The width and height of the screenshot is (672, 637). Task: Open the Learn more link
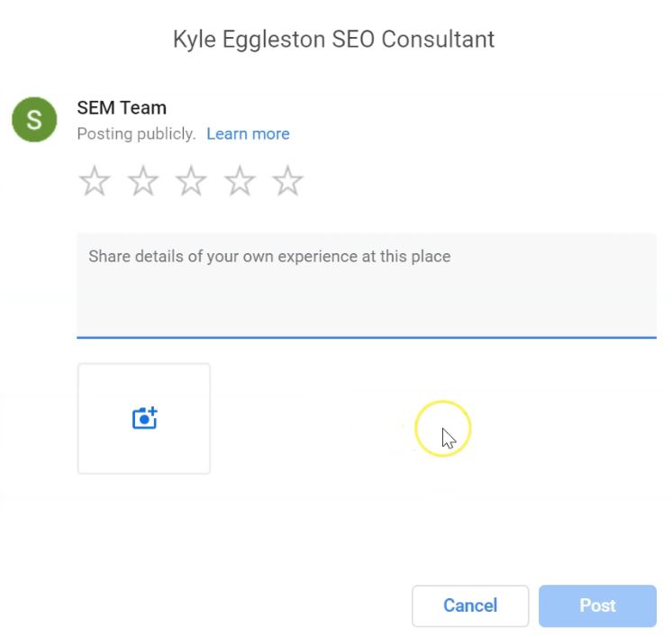(248, 133)
